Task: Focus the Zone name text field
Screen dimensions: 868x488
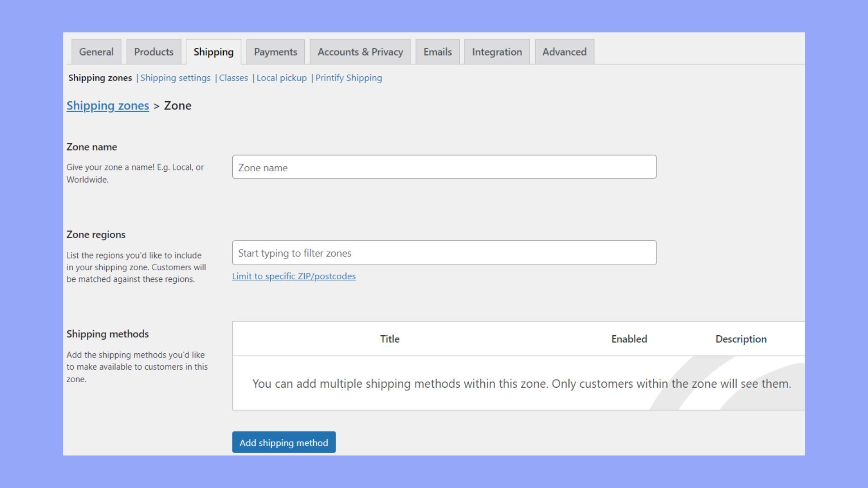Action: [444, 167]
